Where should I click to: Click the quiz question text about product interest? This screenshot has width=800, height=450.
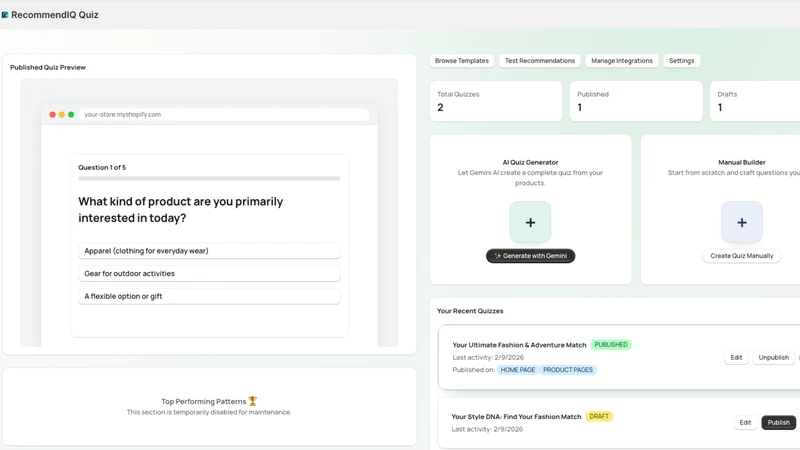(181, 210)
